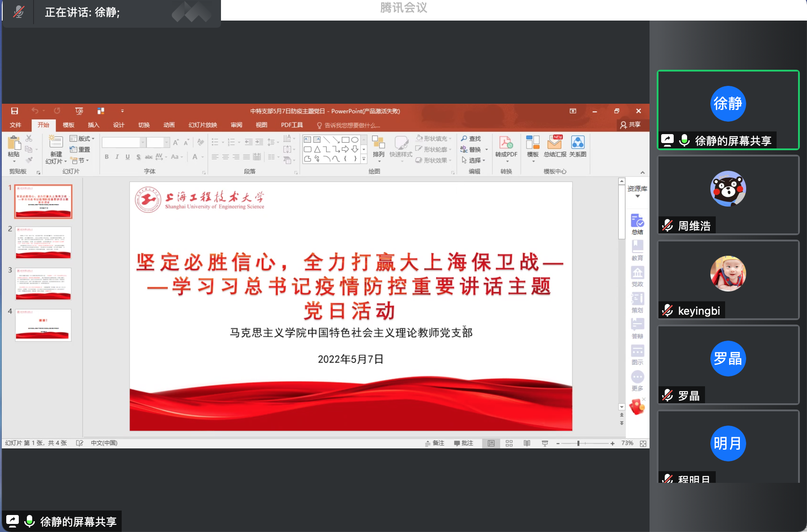Screen dimensions: 807x532
Task: Toggle the 备注 notes pane
Action: pos(434,443)
